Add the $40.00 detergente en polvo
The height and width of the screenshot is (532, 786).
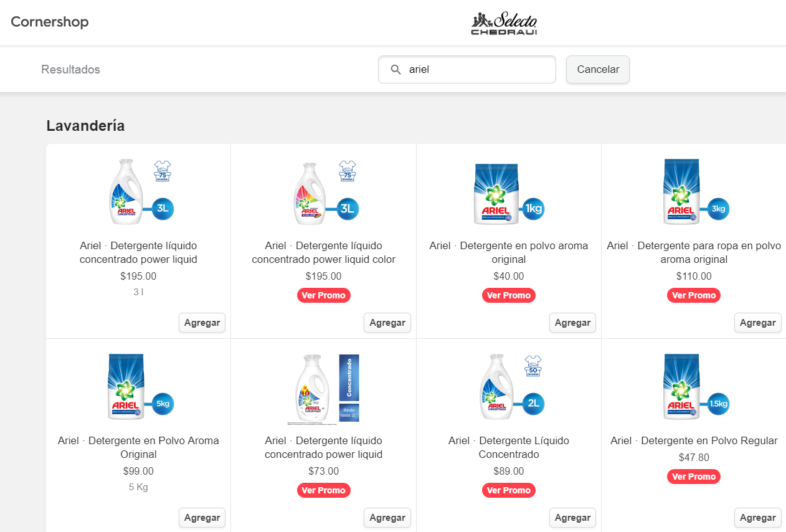[x=572, y=323]
